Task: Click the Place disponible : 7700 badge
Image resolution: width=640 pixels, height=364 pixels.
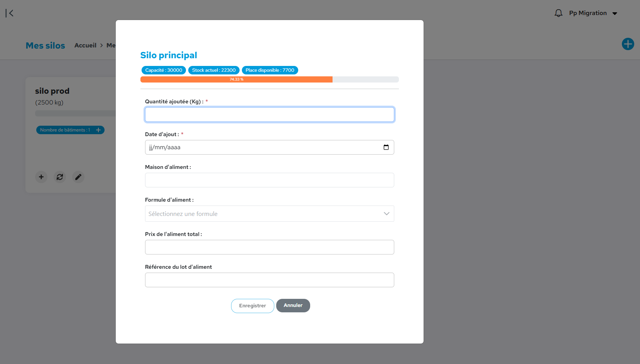Action: 270,70
